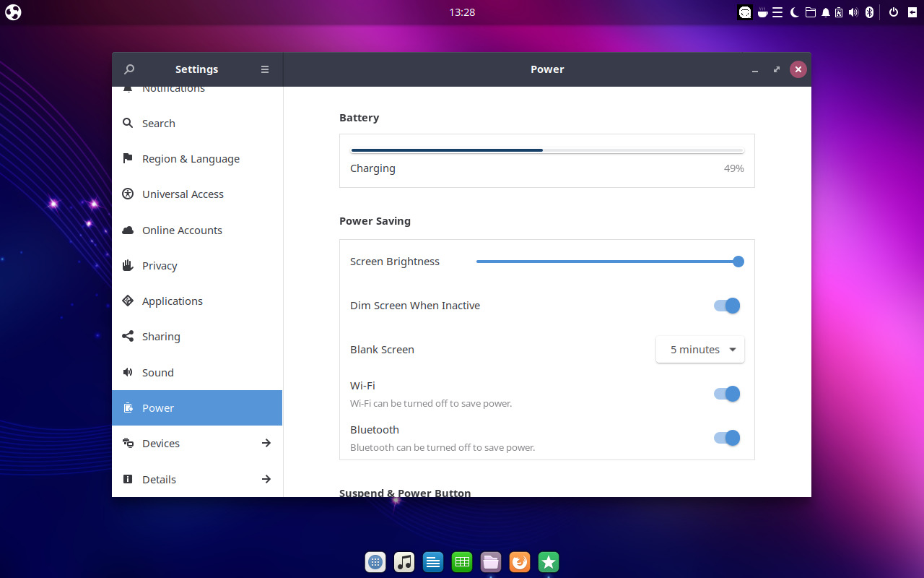924x578 pixels.
Task: Adjust the Screen Brightness slider
Action: 737,262
